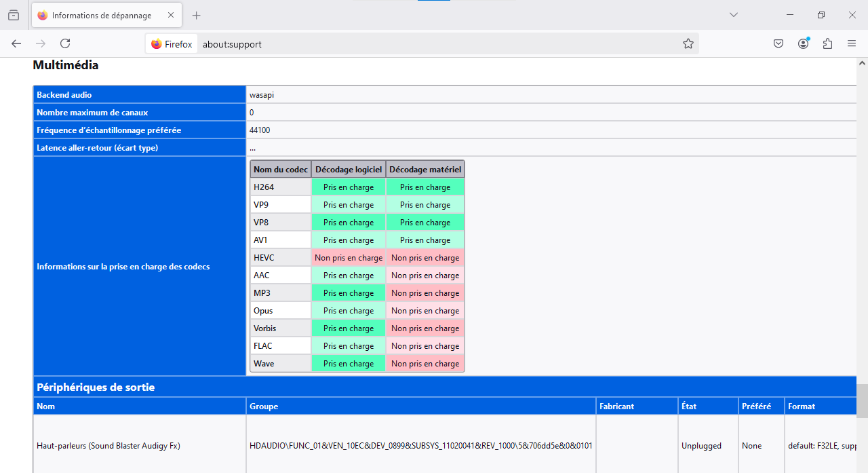Click the forward navigation arrow
The width and height of the screenshot is (868, 473).
pos(41,43)
